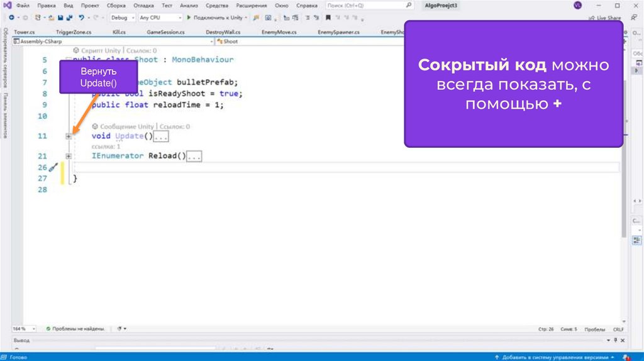Open Обозреватель серверов side panel tab
The image size is (644, 361).
coord(5,58)
